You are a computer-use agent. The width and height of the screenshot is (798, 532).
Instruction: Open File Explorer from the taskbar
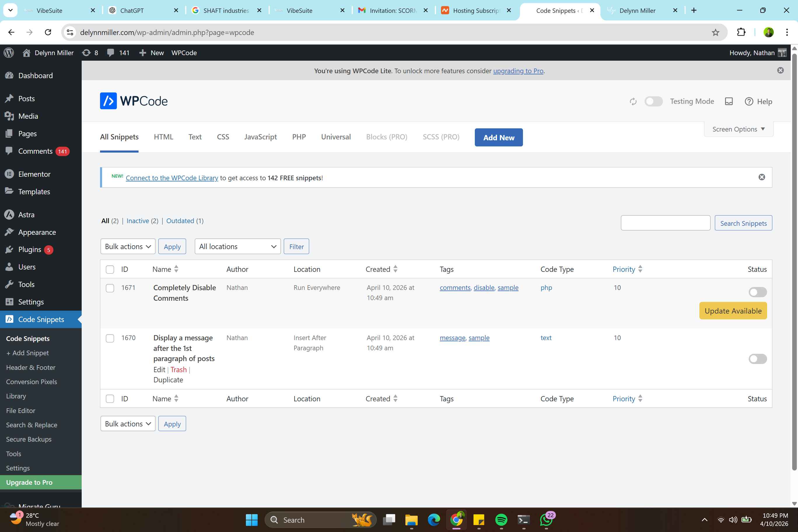(411, 520)
